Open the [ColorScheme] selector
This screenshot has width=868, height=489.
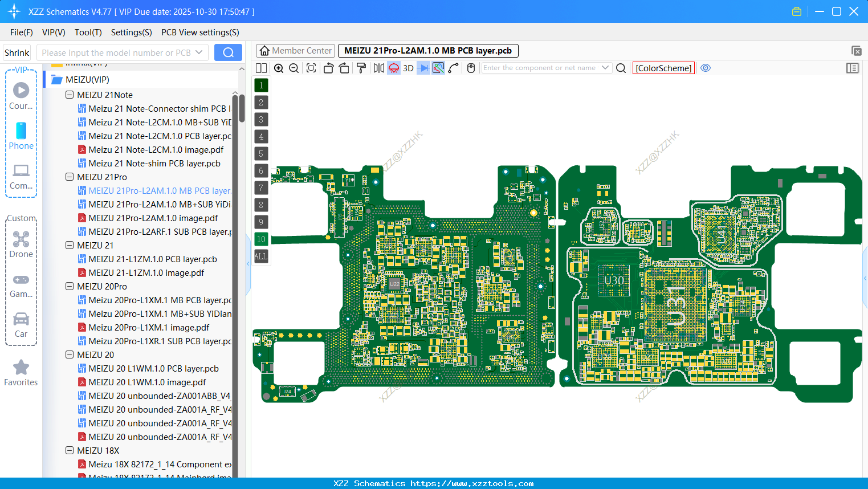pos(663,68)
